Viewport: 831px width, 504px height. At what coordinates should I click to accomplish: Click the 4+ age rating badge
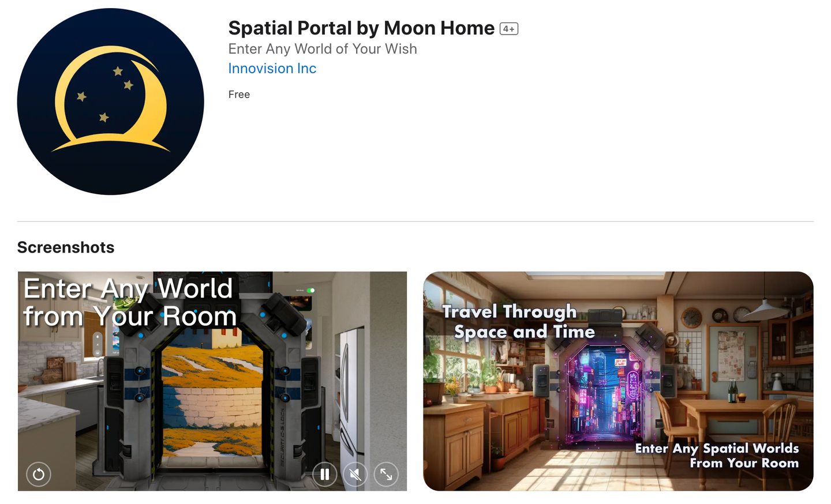509,29
